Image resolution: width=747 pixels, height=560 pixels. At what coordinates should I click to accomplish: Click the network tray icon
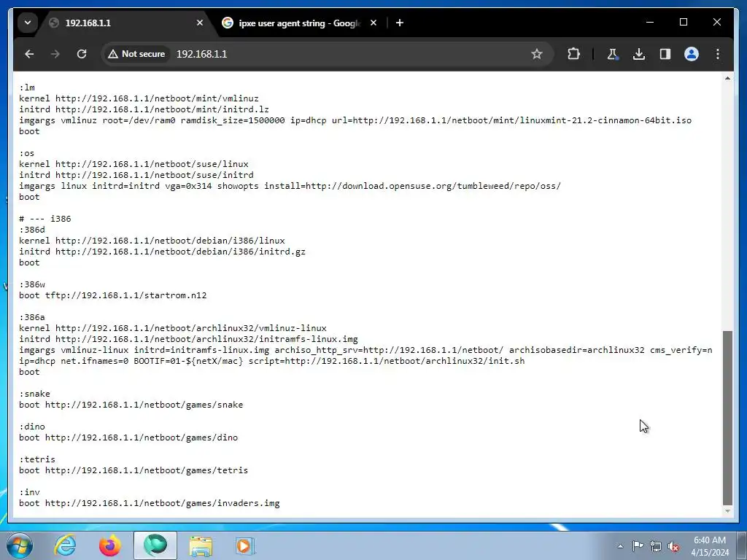click(656, 547)
